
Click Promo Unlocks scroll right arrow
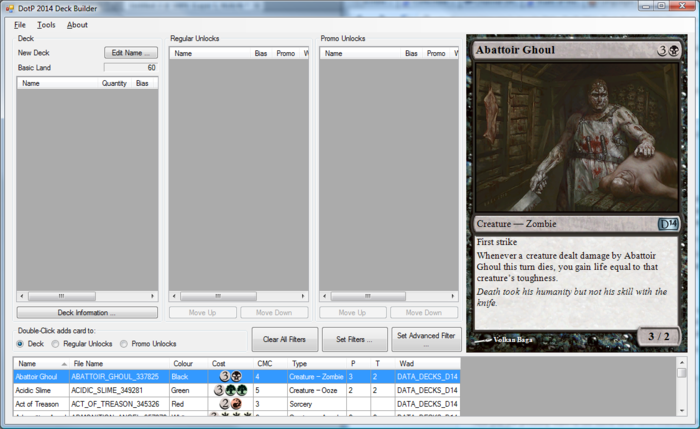[x=453, y=296]
